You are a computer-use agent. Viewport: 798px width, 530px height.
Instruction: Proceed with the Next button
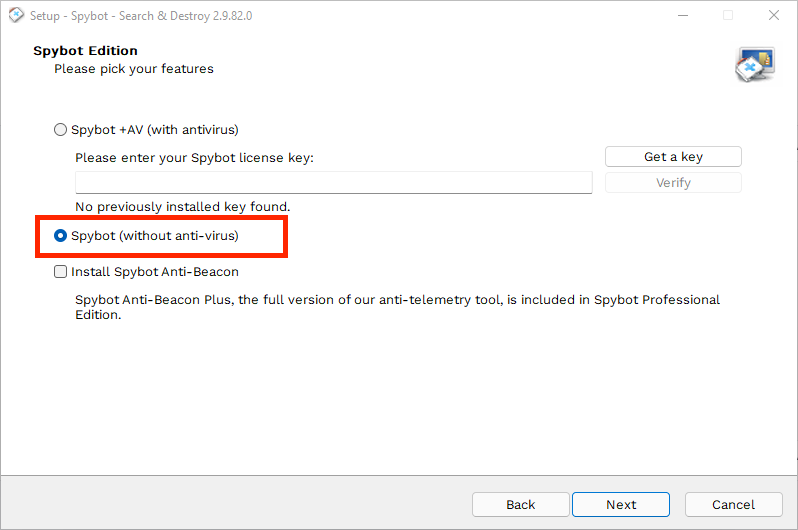point(621,505)
